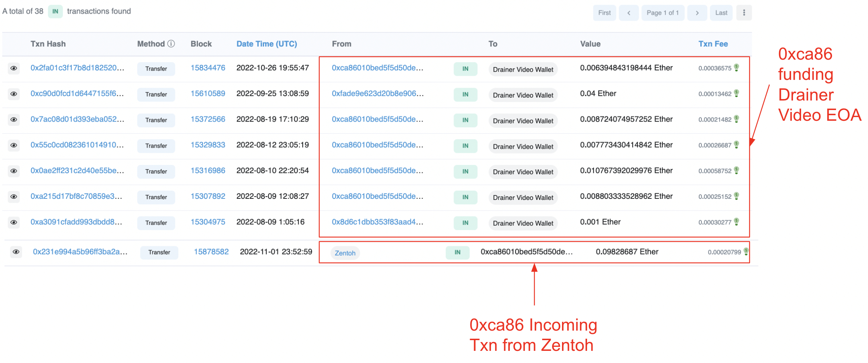Go to next page with right chevron
The height and width of the screenshot is (363, 868).
coord(697,13)
